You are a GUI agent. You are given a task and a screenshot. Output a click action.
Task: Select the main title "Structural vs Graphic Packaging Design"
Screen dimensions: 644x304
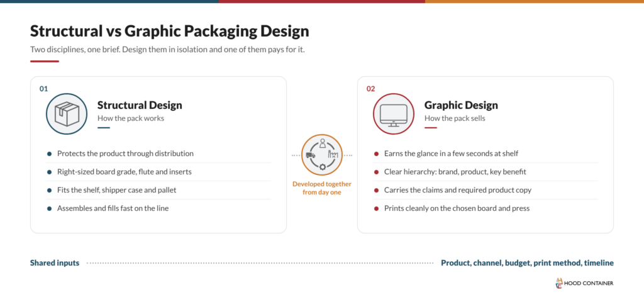pyautogui.click(x=170, y=31)
